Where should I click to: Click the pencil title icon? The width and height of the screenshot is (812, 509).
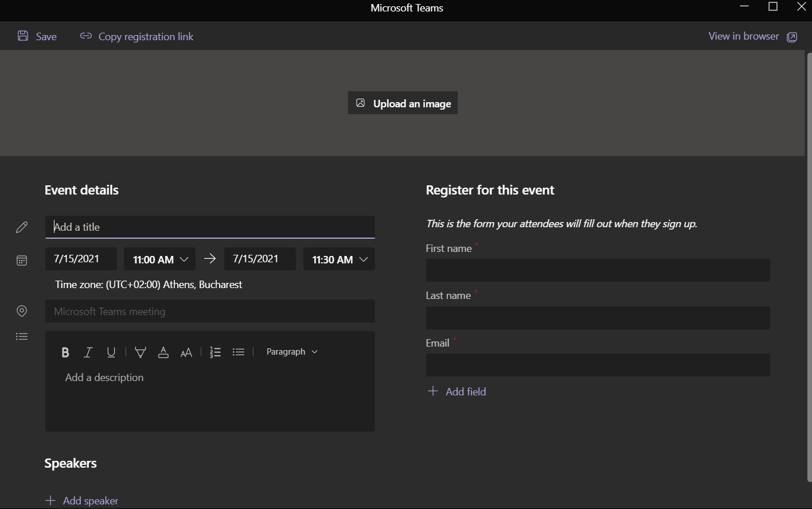tap(22, 227)
